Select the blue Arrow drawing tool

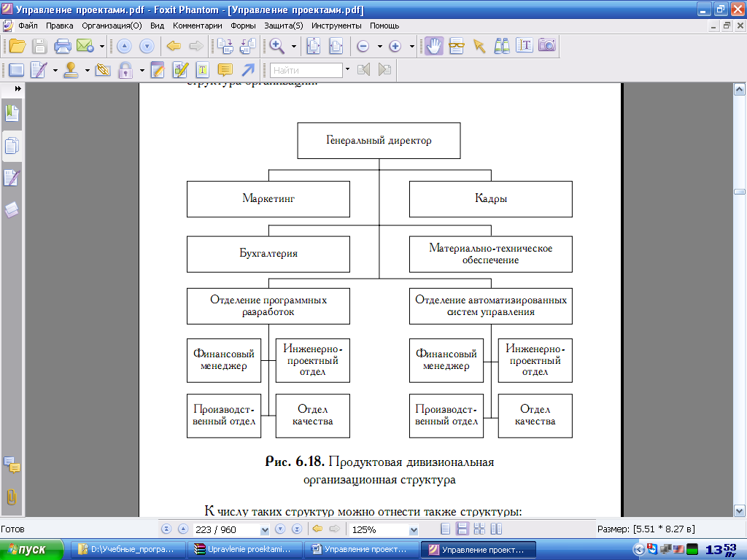(x=248, y=70)
